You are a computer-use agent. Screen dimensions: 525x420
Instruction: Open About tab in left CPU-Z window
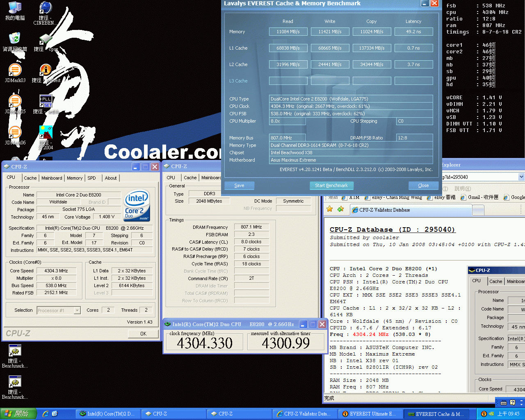pos(111,178)
